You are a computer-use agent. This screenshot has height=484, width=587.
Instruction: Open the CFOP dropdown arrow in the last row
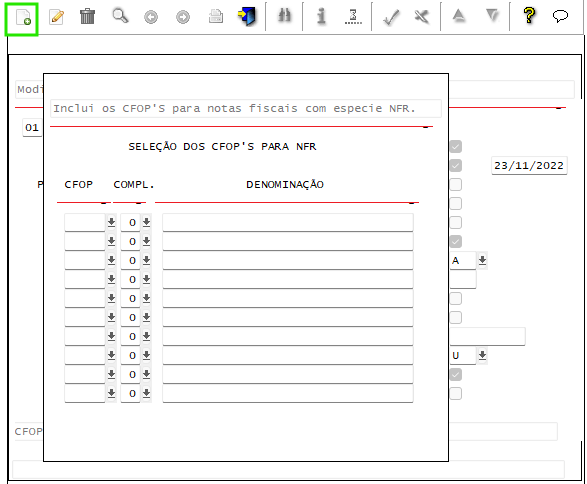coord(111,393)
